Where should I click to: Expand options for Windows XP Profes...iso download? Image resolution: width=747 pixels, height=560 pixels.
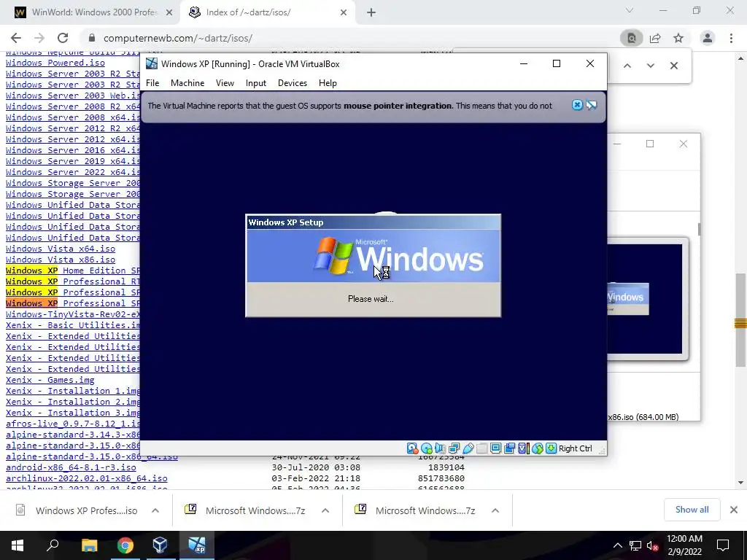tap(155, 510)
